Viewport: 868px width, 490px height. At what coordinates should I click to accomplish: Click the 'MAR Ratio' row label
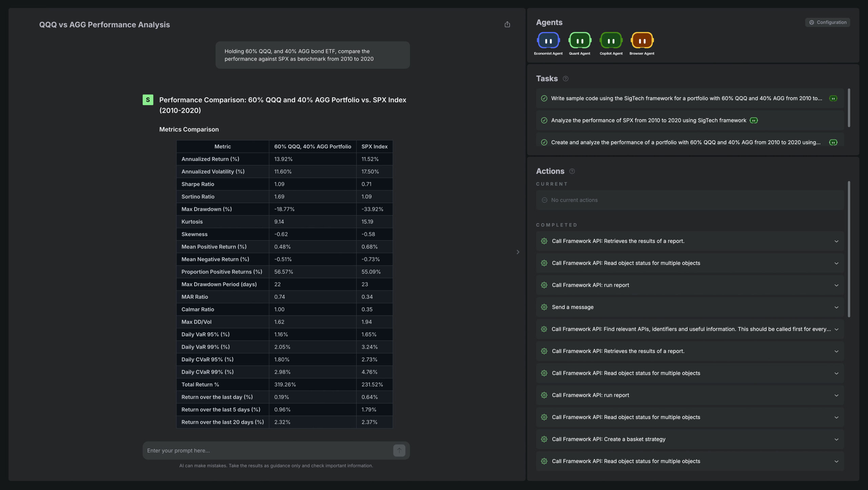coord(195,297)
